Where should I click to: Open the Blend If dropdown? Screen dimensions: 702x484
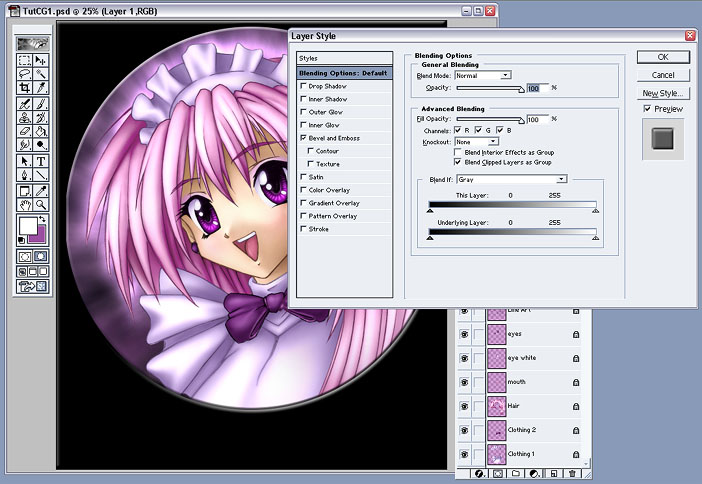click(x=512, y=179)
